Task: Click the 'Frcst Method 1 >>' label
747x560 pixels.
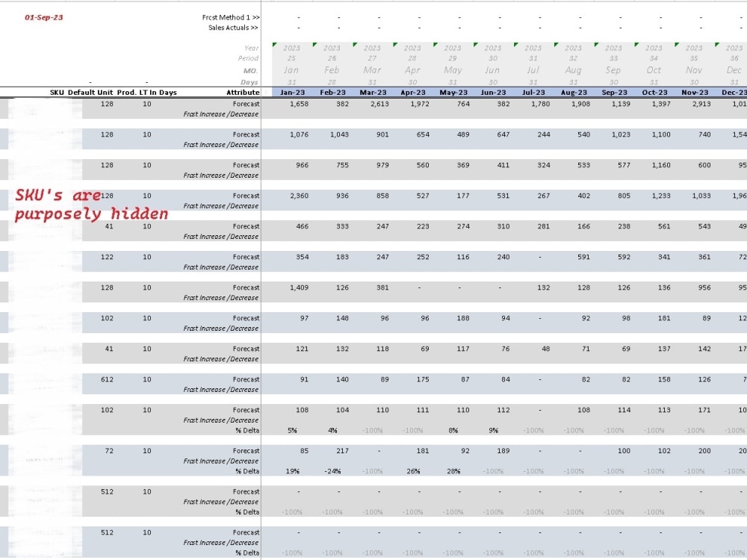Action: 231,18
